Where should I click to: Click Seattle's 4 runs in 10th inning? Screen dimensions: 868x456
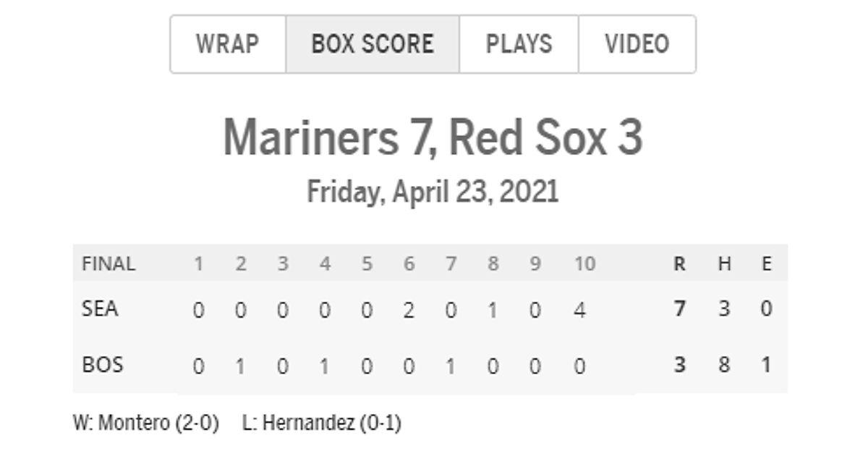[x=579, y=310]
